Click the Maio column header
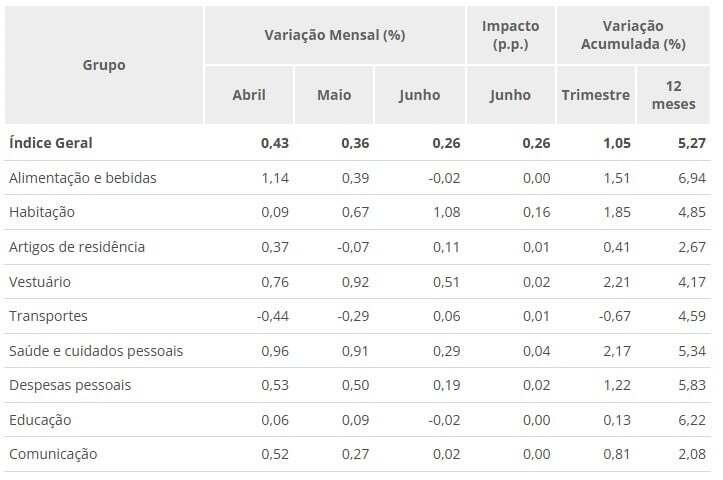The height and width of the screenshot is (480, 723). (x=334, y=95)
